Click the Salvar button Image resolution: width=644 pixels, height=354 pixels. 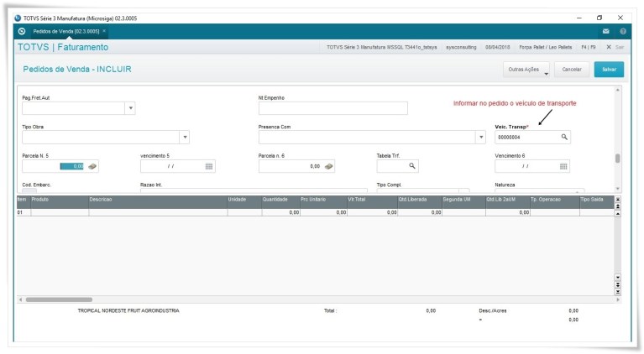(608, 70)
